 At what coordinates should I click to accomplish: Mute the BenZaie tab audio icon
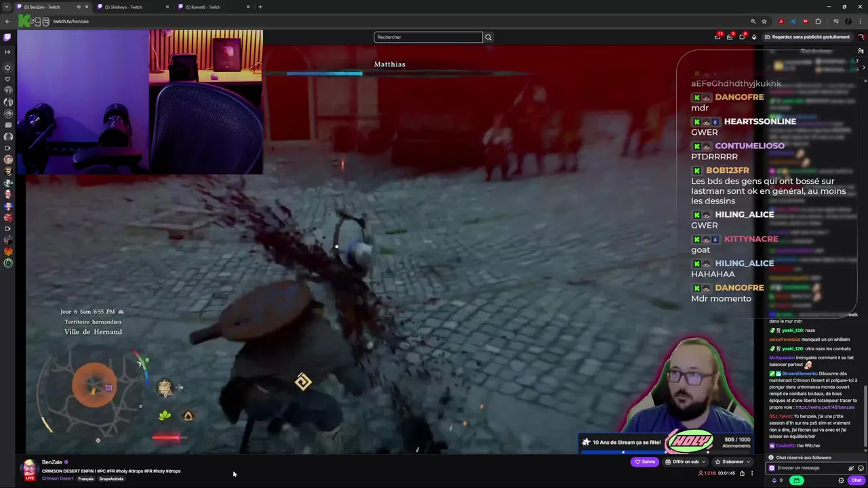(x=78, y=7)
